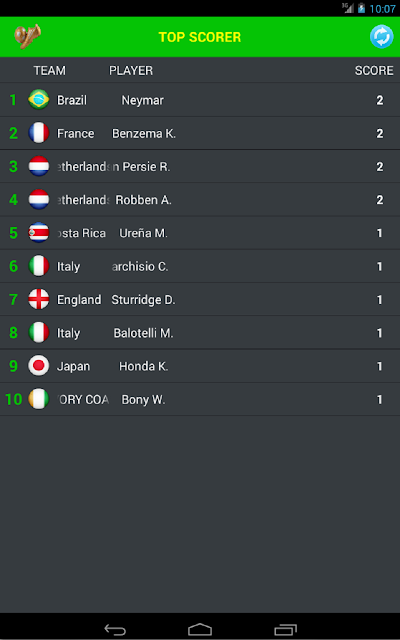The width and height of the screenshot is (400, 640).
Task: Open the Benzema K. row
Action: (200, 133)
